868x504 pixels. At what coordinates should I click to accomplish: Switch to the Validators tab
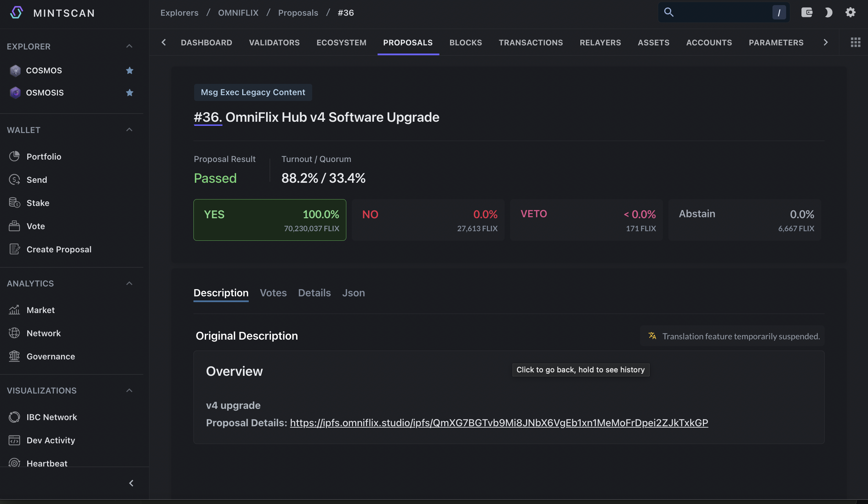click(274, 42)
